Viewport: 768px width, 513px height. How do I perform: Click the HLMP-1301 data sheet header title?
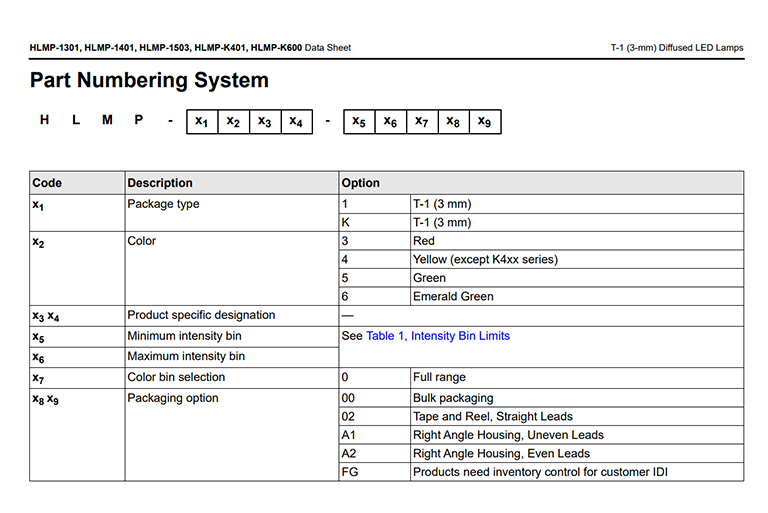point(190,48)
